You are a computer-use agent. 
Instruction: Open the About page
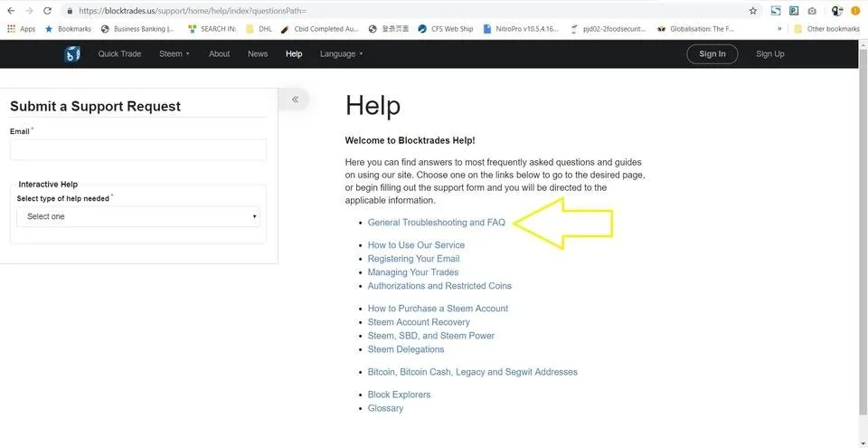(219, 53)
